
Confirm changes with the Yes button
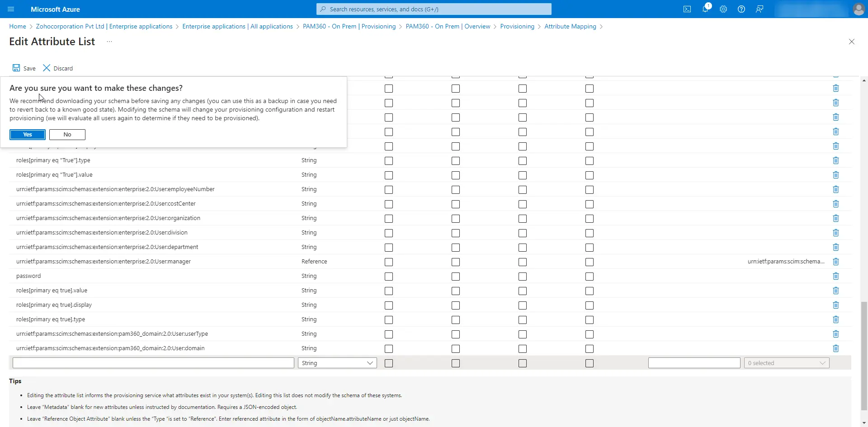click(x=28, y=135)
